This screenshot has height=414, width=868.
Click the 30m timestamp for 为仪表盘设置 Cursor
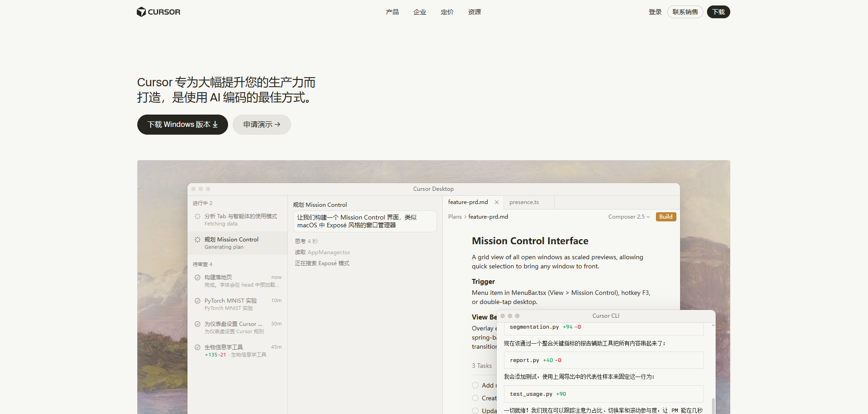276,324
